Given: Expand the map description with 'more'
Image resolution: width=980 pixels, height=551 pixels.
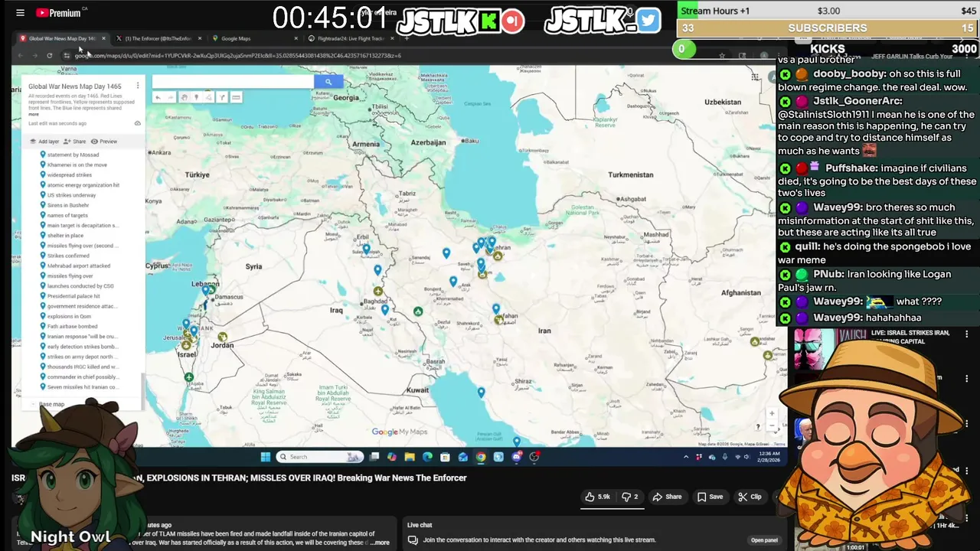Looking at the screenshot, I should tap(34, 115).
